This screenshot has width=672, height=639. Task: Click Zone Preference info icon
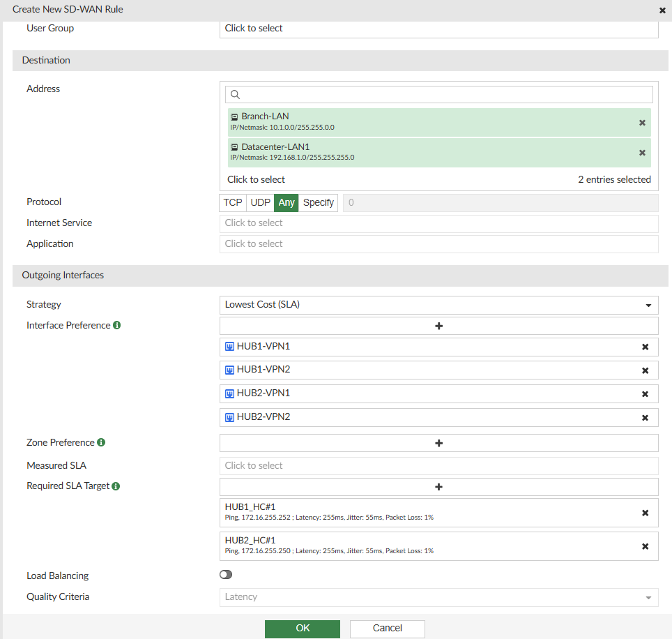click(x=101, y=442)
